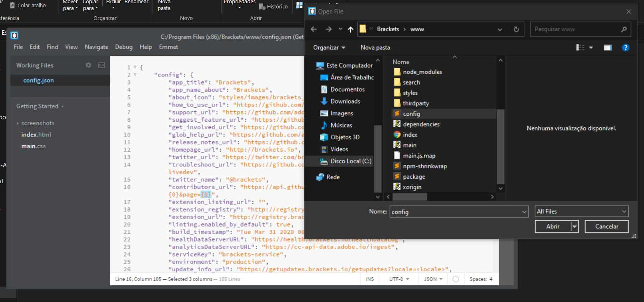Viewport: 644px width, 302px height.
Task: Select the index file with Chrome icon
Action: pos(406,135)
